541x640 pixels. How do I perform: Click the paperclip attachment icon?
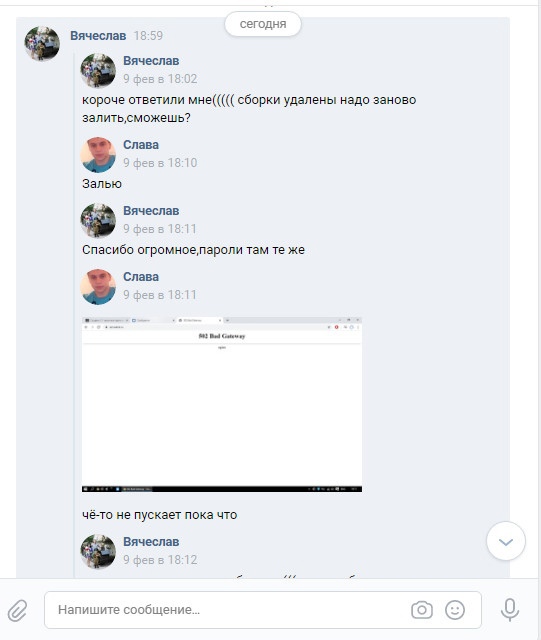(18, 610)
